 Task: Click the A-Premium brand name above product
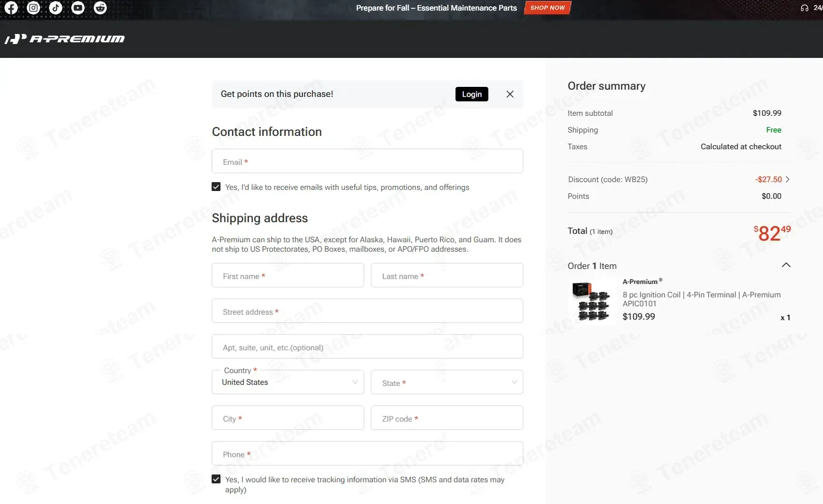[x=642, y=281]
